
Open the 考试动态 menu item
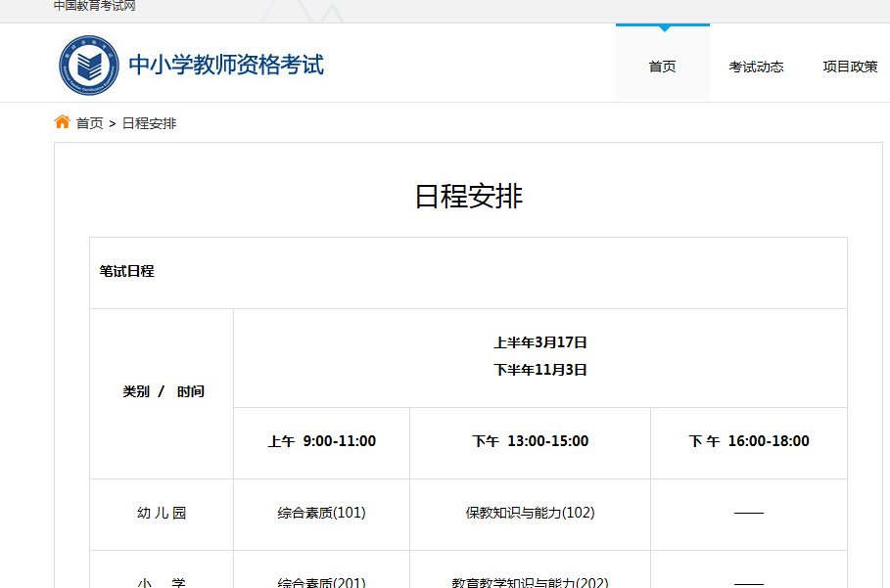coord(756,66)
